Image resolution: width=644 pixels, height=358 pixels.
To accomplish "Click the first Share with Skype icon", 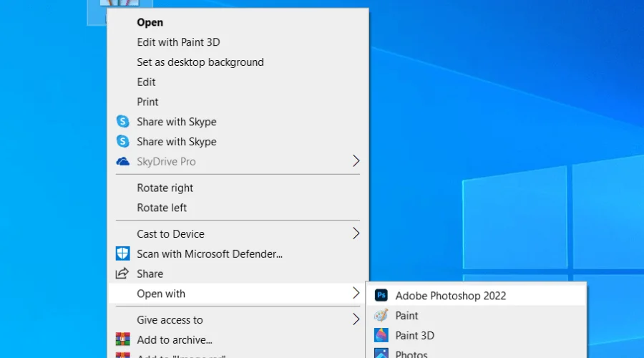I will pyautogui.click(x=122, y=122).
